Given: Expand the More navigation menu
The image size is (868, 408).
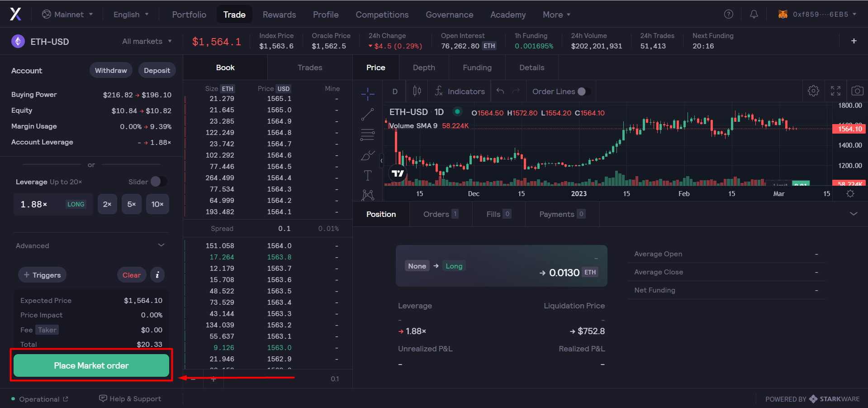Looking at the screenshot, I should pos(556,14).
